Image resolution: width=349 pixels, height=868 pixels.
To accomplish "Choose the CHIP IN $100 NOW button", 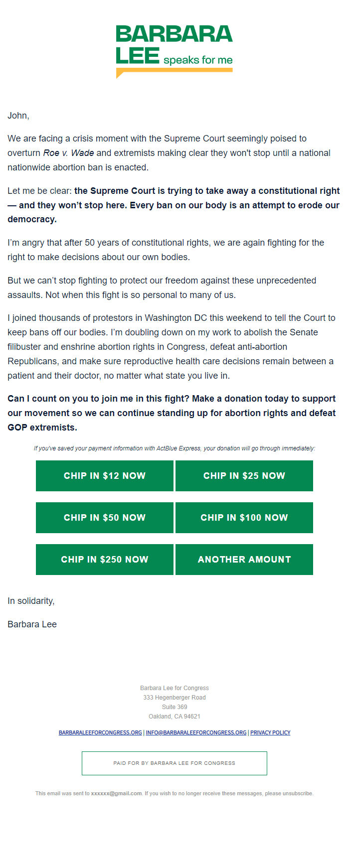I will tap(244, 518).
